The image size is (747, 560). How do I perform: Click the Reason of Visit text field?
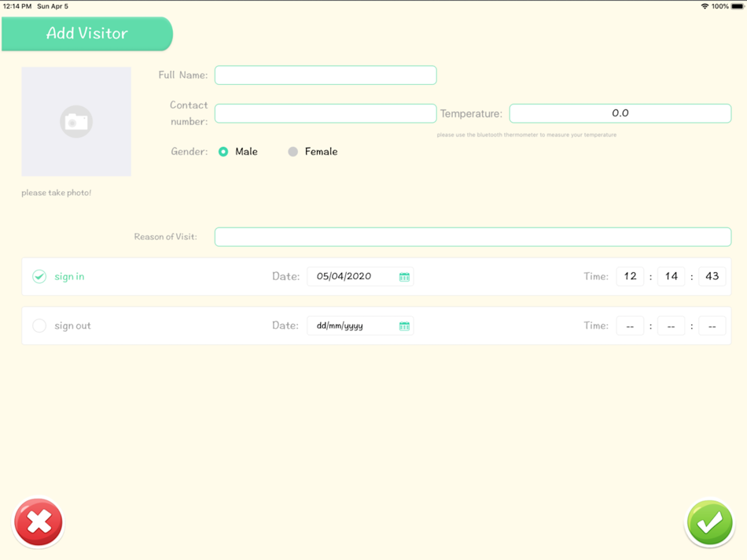pyautogui.click(x=473, y=237)
